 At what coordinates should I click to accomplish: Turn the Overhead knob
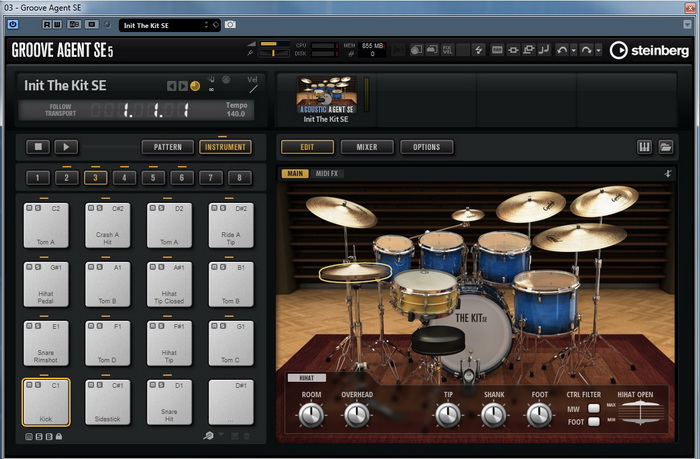[x=357, y=415]
